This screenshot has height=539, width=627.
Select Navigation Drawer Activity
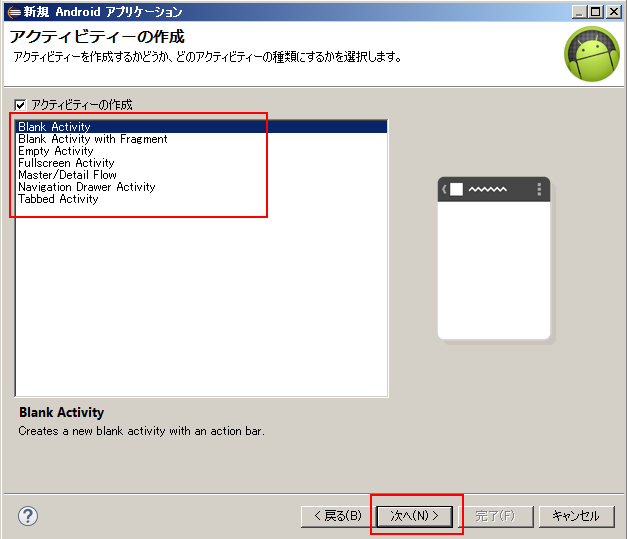tap(201, 187)
